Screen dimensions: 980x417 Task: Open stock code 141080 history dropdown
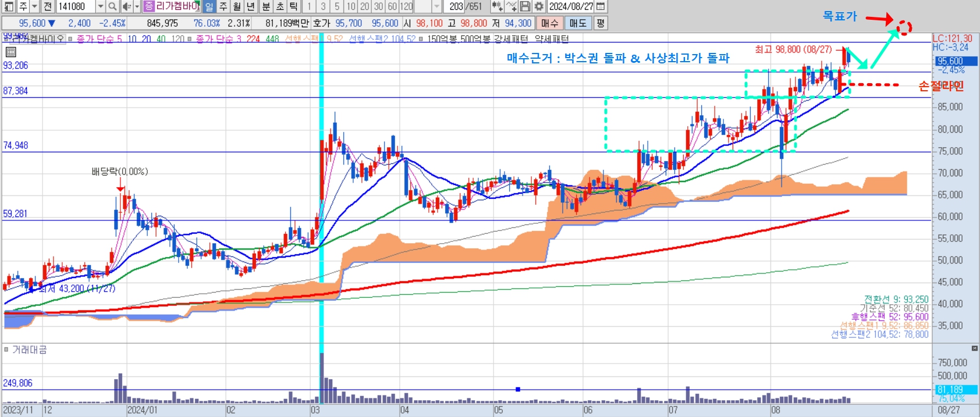pyautogui.click(x=101, y=6)
